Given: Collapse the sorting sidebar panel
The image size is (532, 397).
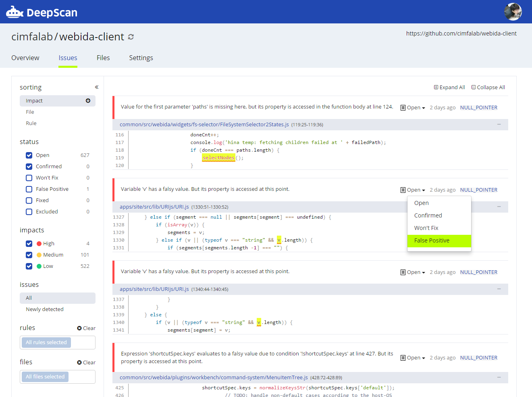Looking at the screenshot, I should point(96,87).
